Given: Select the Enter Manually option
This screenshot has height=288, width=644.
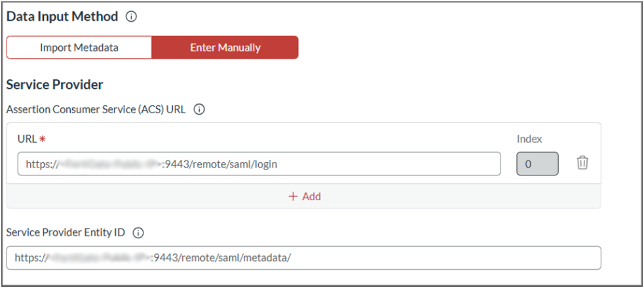Looking at the screenshot, I should coord(225,48).
